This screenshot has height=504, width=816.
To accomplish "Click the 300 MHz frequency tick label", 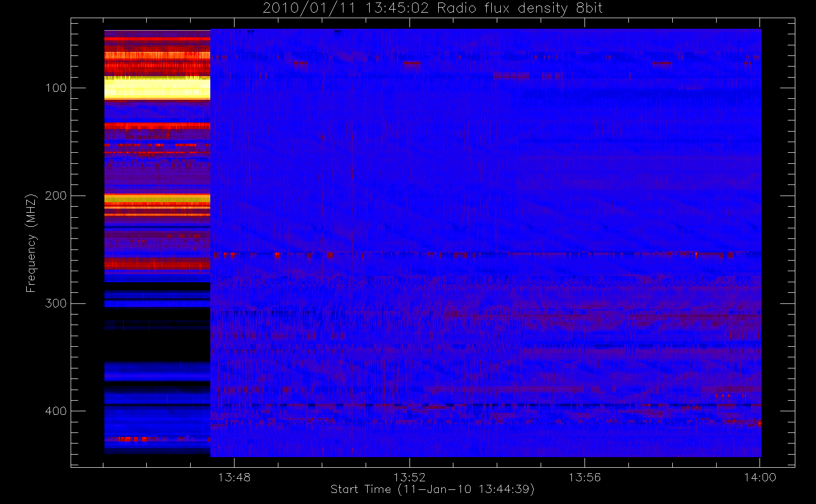I will (55, 303).
